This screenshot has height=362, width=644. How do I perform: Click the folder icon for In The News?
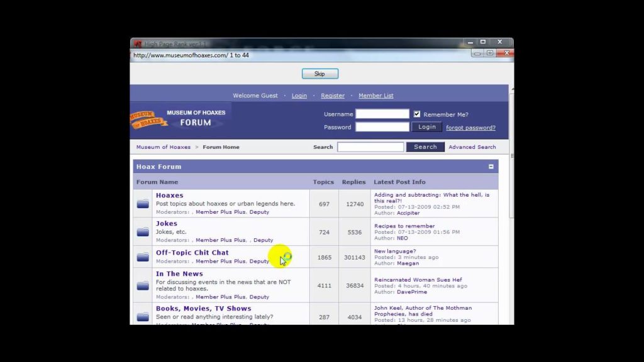click(x=143, y=285)
